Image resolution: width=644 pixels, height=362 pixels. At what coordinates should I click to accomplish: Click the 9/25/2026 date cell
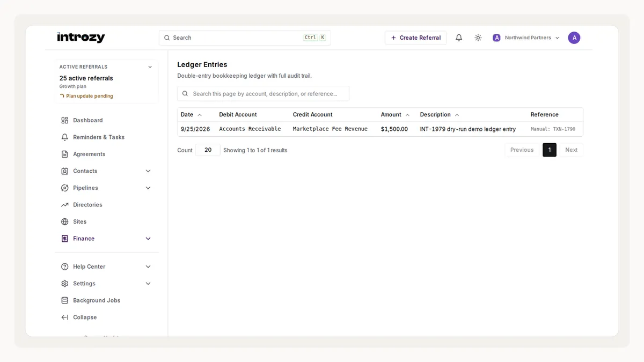195,129
